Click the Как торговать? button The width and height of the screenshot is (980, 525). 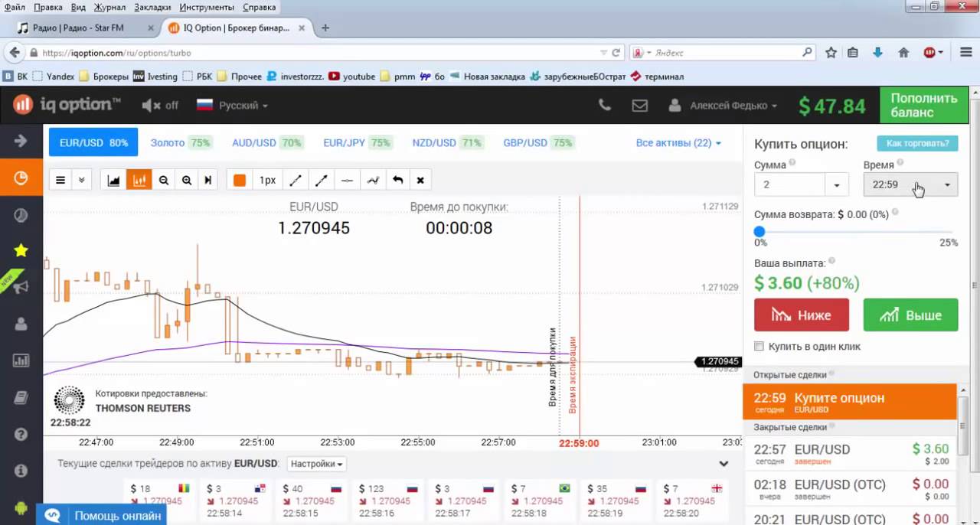[917, 143]
